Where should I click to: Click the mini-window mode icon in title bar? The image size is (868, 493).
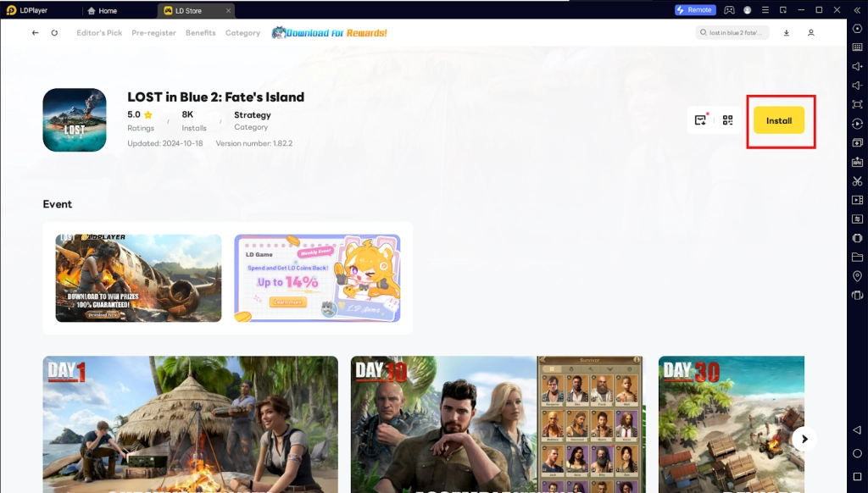click(782, 10)
